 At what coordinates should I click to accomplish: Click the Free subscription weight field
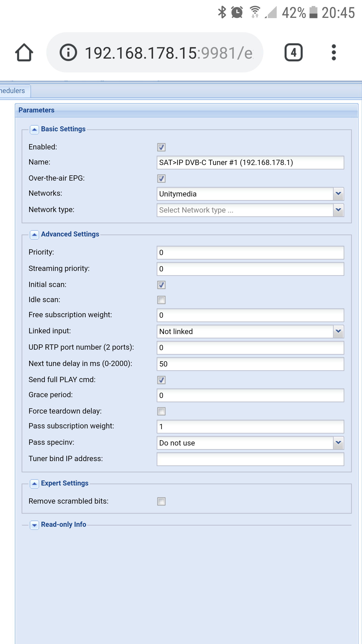(250, 315)
